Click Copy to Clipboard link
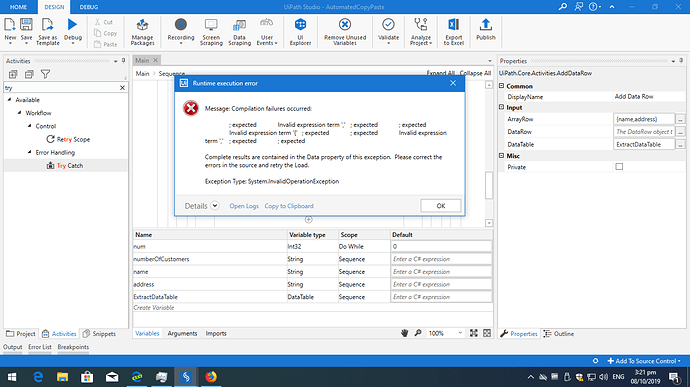 (x=289, y=206)
